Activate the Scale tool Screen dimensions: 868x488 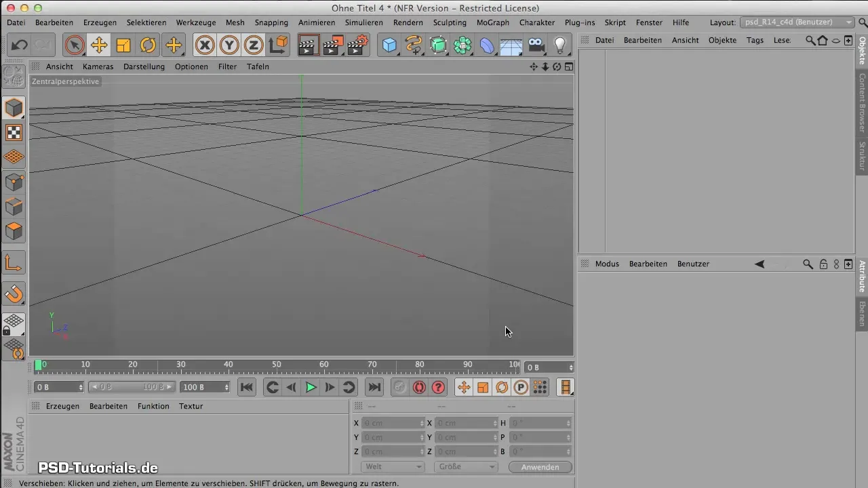[x=123, y=45]
